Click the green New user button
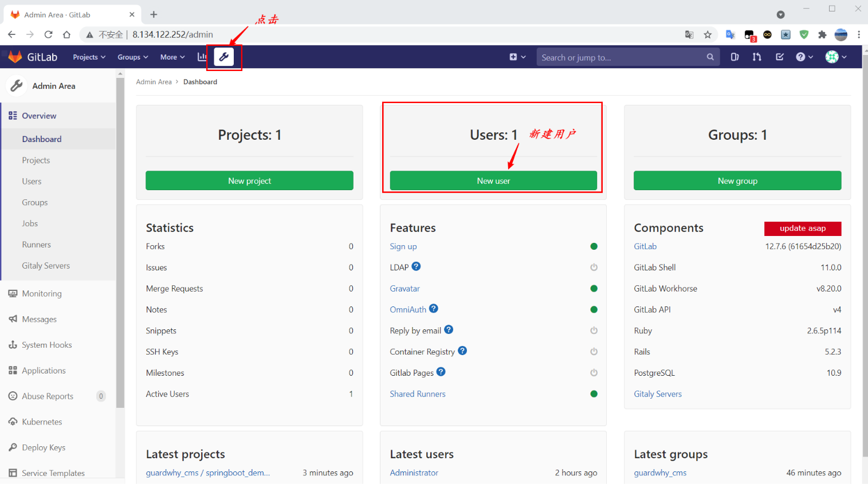868x484 pixels. tap(493, 180)
